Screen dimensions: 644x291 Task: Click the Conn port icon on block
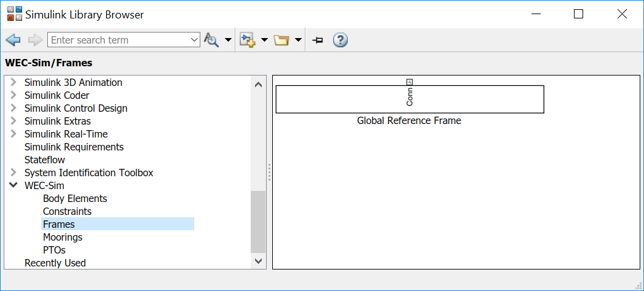(409, 82)
